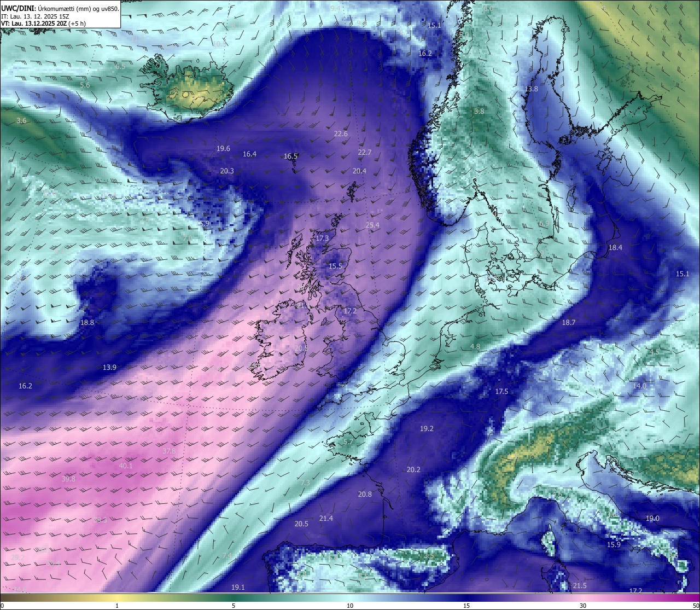Click the 15 label on the color scale
The image size is (700, 610).
pos(466,605)
